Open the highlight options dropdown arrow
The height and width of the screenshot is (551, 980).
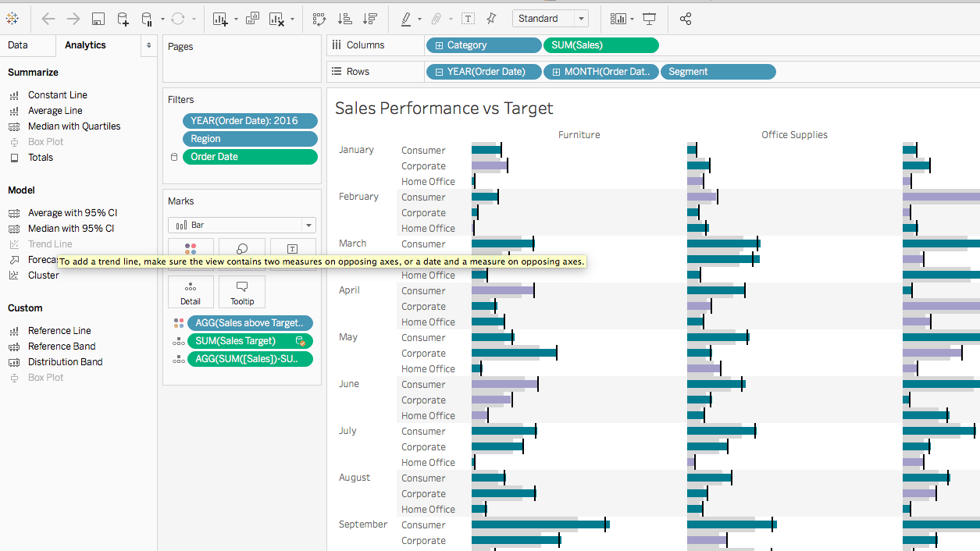click(420, 19)
